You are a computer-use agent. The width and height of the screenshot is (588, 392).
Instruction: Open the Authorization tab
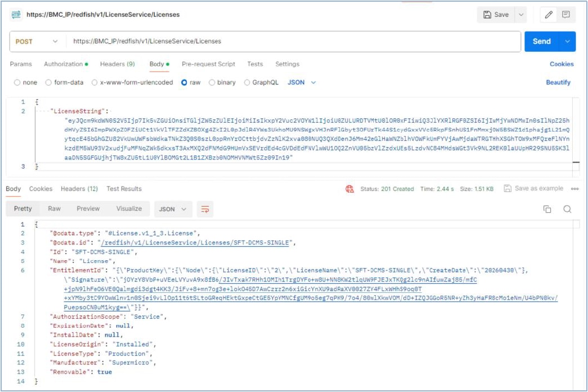click(x=66, y=64)
